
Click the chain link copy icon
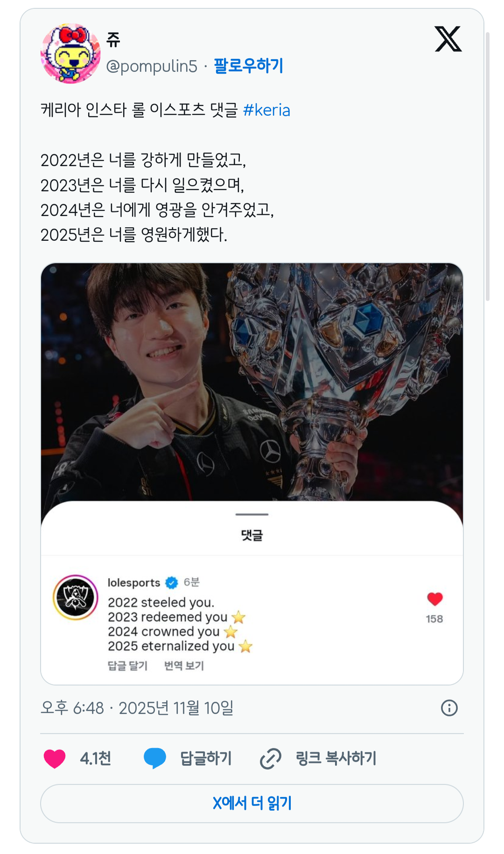[x=271, y=758]
